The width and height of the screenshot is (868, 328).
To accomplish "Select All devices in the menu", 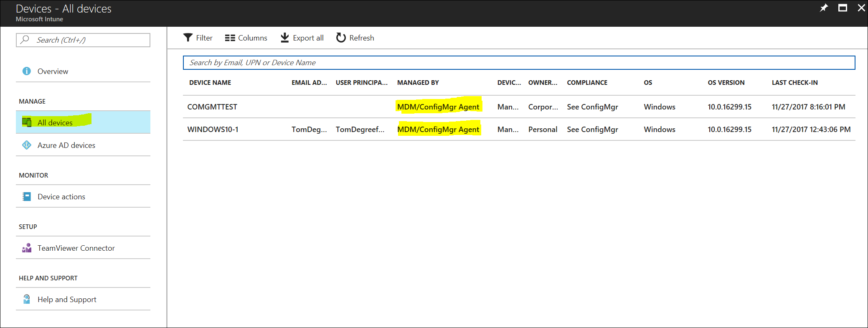I will 83,122.
